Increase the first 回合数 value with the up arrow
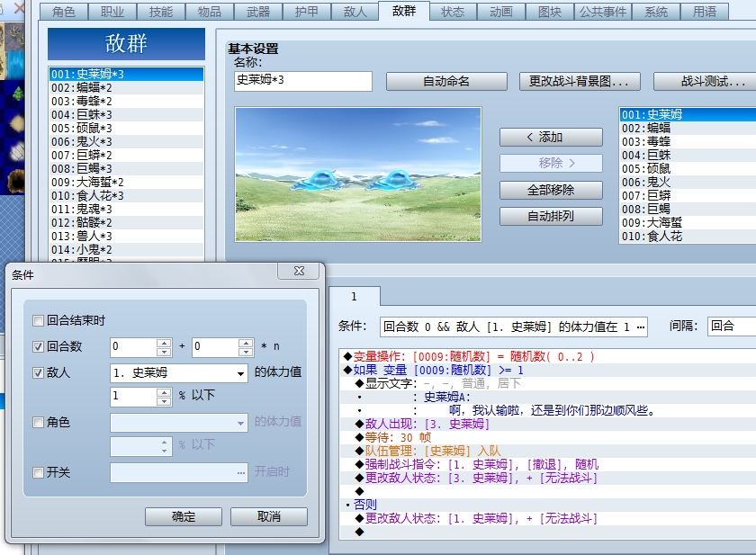Viewport: 756px width, 555px height. pos(164,343)
